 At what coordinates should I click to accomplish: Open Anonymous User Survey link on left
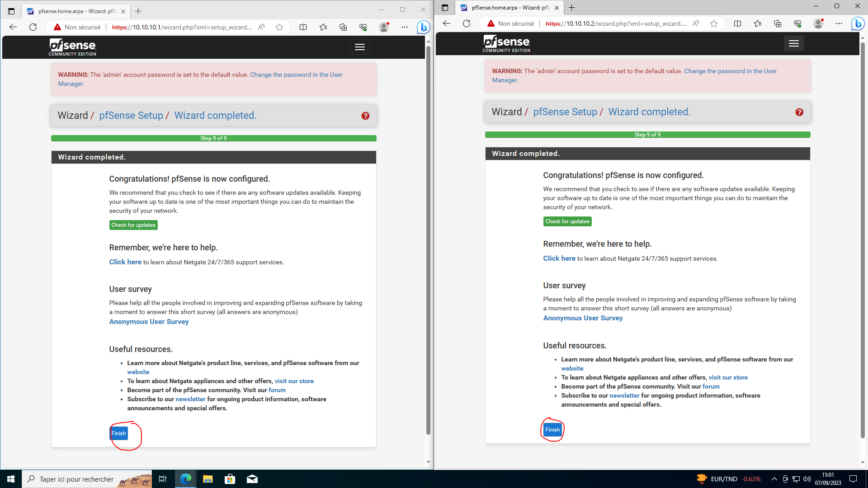coord(149,322)
